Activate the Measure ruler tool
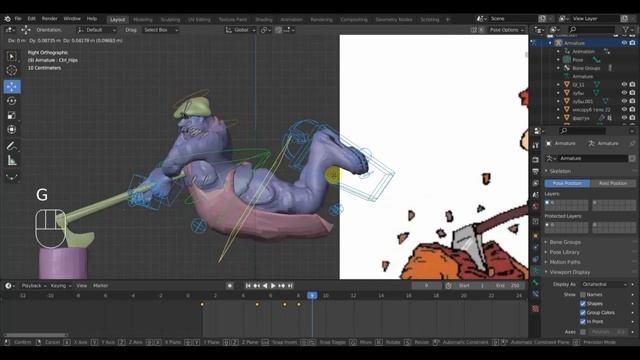The height and width of the screenshot is (360, 640). (11, 160)
